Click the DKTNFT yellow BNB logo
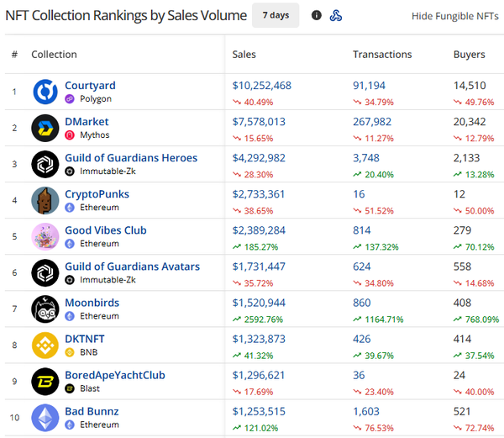504x438 pixels. 45,346
